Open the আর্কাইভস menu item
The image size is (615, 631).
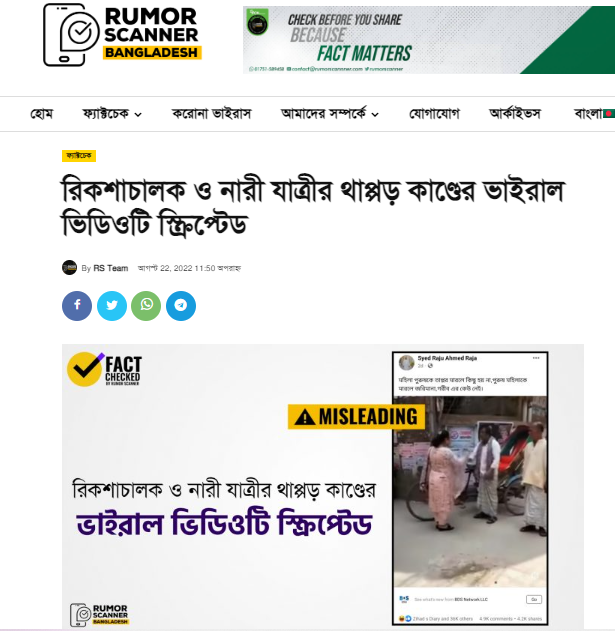[515, 114]
